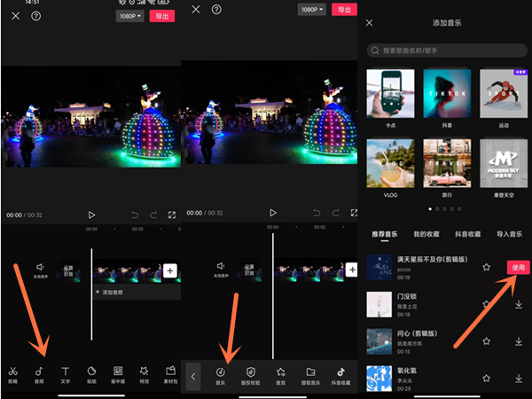Tap the 音频 audio note icon
532x399 pixels.
(x=39, y=373)
